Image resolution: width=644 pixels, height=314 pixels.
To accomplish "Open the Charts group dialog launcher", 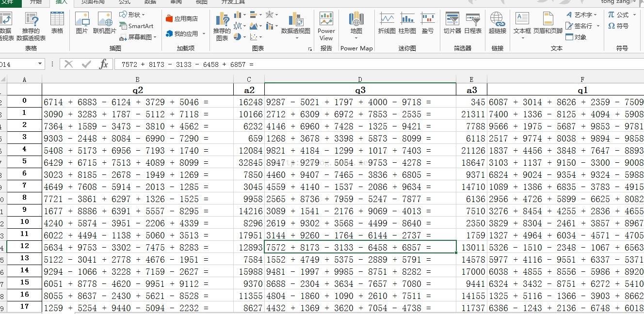I will (x=310, y=49).
